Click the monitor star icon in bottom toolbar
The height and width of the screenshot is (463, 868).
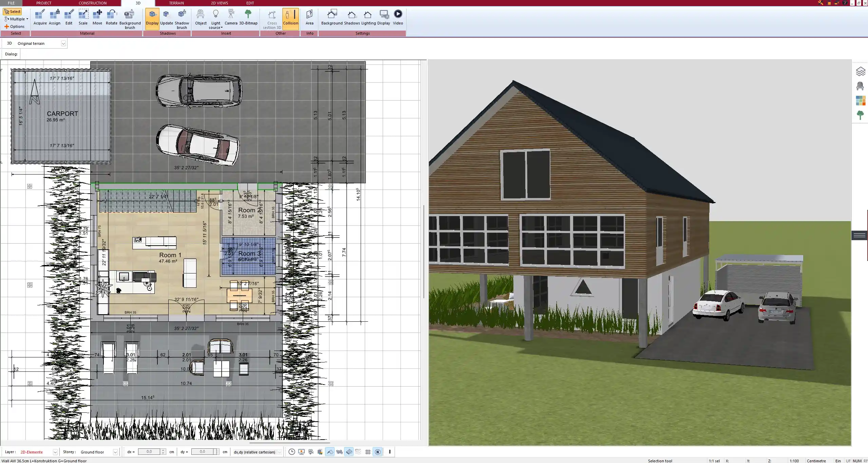pyautogui.click(x=301, y=452)
